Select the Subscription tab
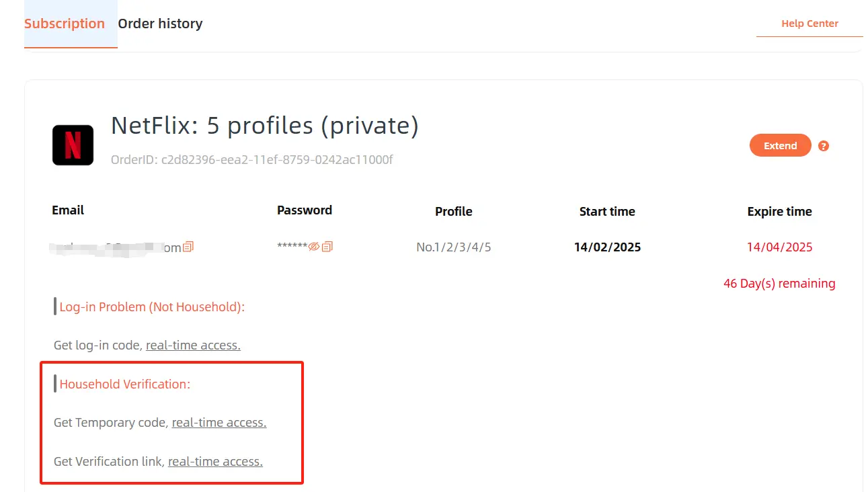The height and width of the screenshot is (492, 868). point(65,24)
